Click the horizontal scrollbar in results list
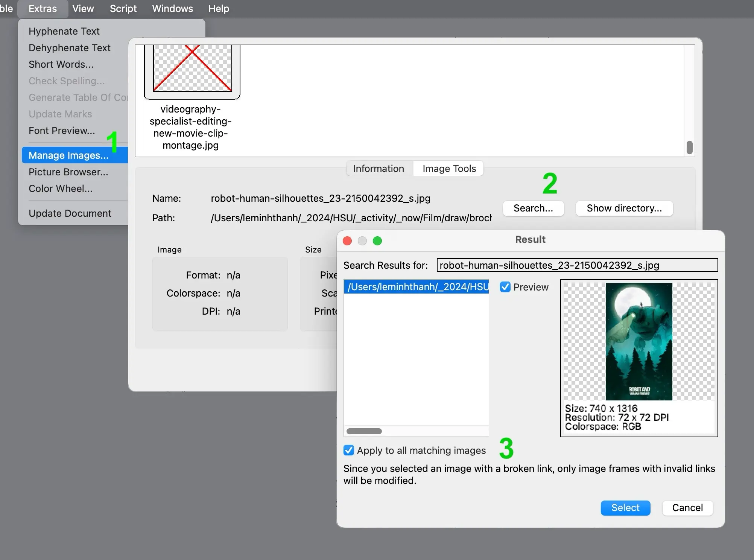Screen dimensions: 754x560 (x=364, y=431)
